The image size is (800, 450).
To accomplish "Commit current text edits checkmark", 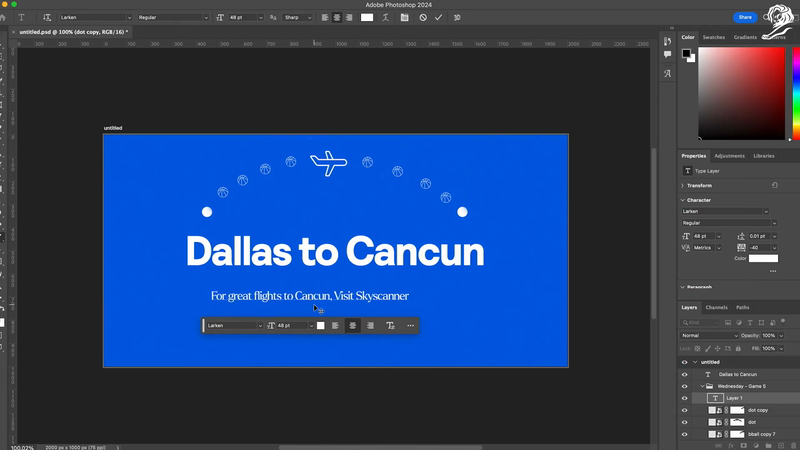I will coord(438,17).
